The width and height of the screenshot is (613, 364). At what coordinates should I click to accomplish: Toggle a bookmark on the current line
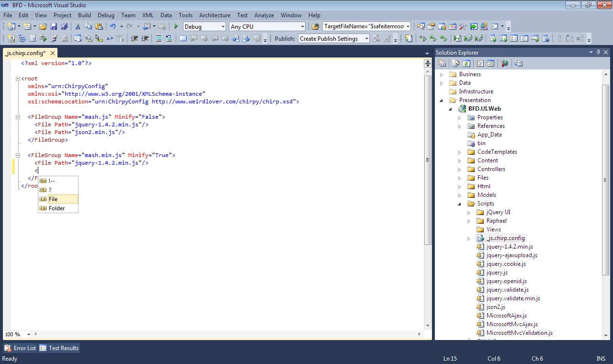[182, 38]
